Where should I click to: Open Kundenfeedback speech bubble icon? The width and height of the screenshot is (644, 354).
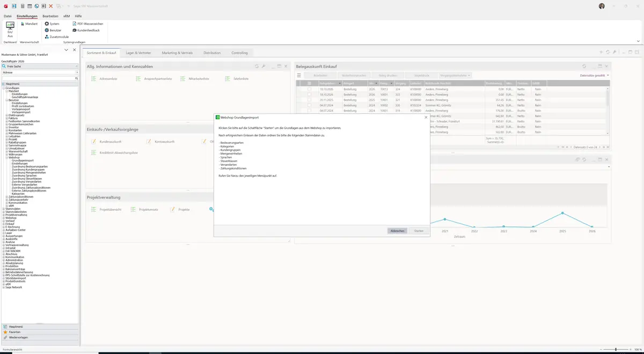(x=75, y=30)
